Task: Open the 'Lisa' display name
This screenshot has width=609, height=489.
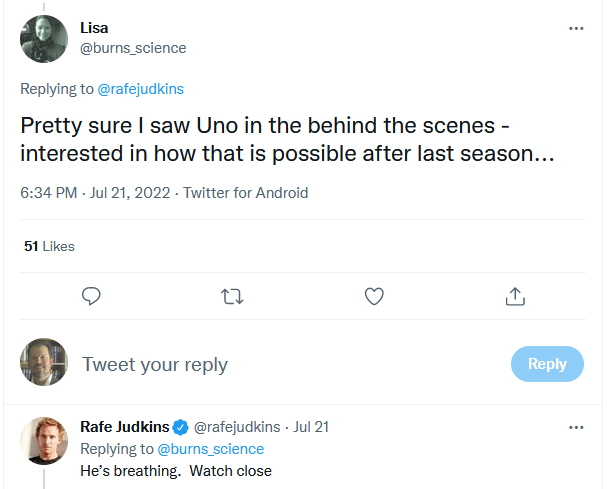Action: (94, 28)
